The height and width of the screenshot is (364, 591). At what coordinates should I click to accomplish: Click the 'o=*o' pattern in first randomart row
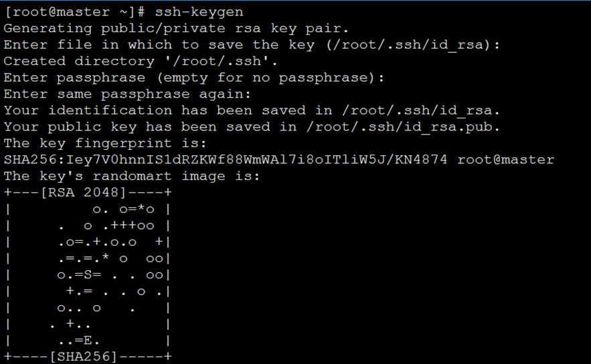pos(137,209)
